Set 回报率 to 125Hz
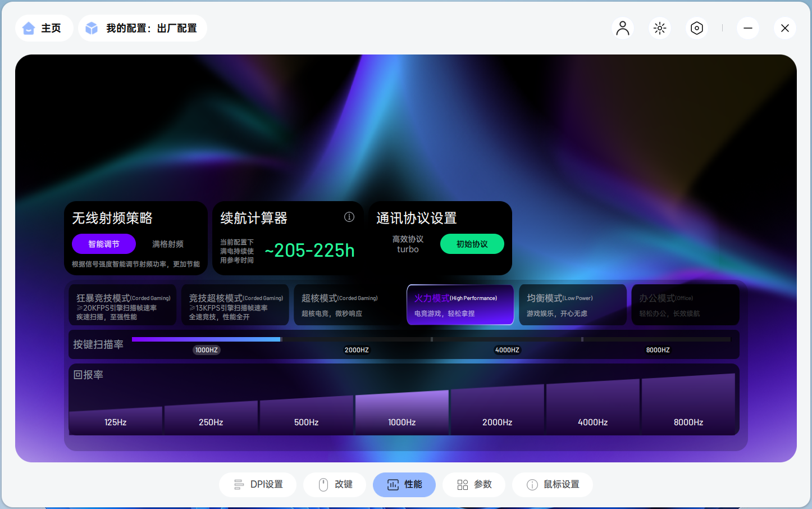This screenshot has width=812, height=509. (116, 420)
